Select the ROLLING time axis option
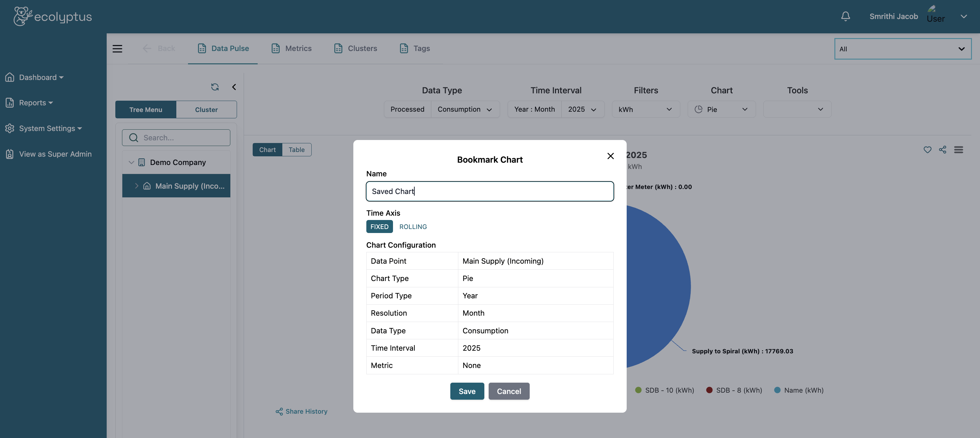Screen dimensions: 980x438 click(413, 226)
